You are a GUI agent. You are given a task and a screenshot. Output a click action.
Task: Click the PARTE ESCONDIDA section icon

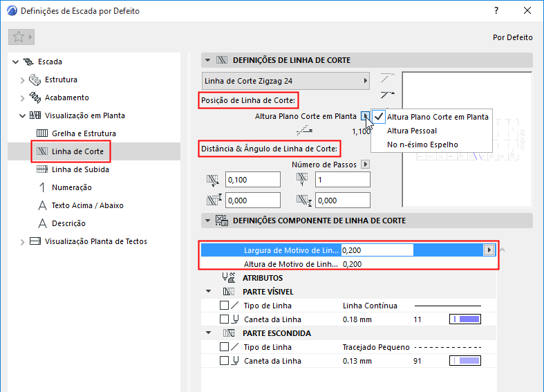229,333
